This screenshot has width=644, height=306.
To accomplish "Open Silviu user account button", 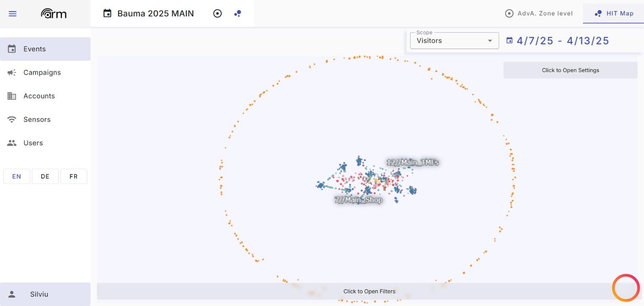I will [x=45, y=294].
